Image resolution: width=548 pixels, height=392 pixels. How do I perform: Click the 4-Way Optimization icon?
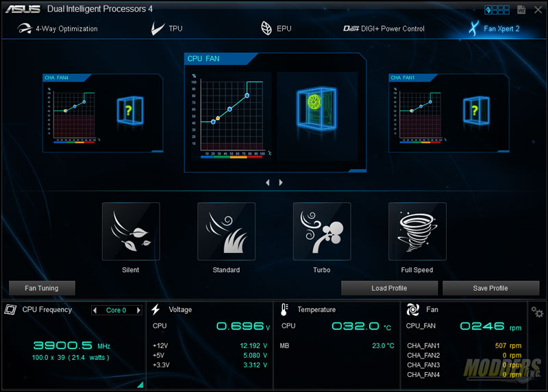click(25, 29)
